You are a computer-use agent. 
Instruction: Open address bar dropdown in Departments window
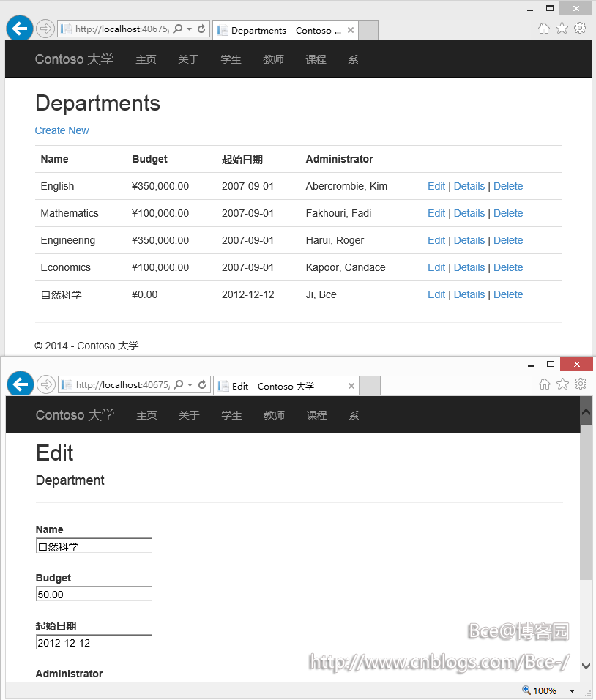(190, 29)
